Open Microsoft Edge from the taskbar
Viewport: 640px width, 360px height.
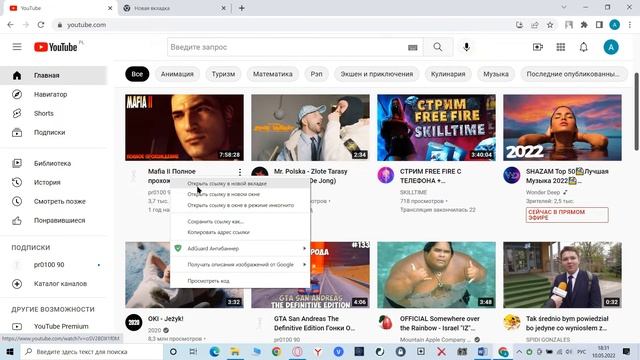tap(214, 351)
